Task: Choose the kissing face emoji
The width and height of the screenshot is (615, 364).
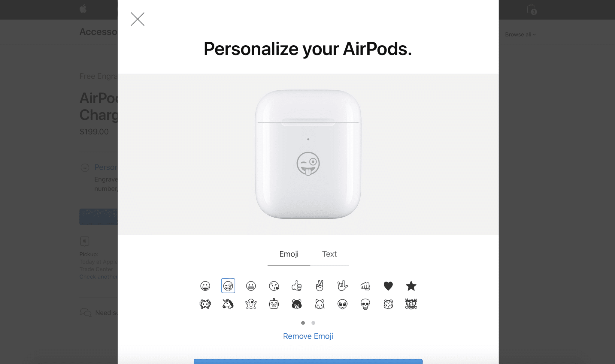Action: (274, 286)
